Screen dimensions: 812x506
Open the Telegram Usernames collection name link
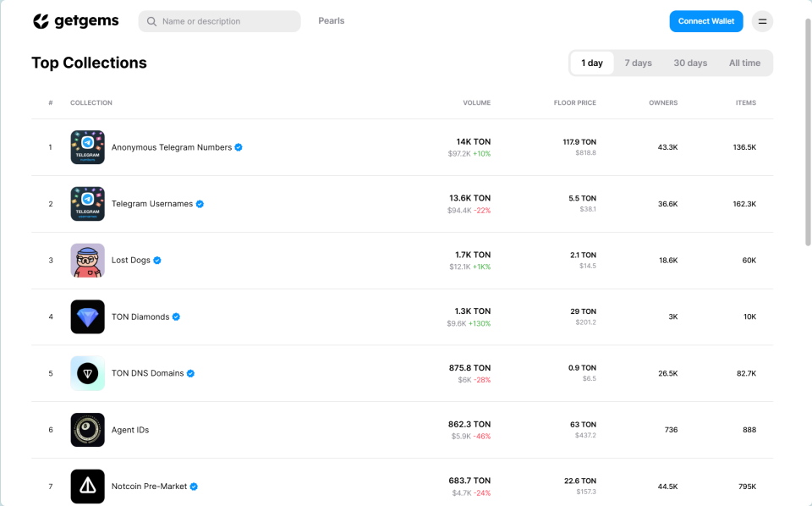click(152, 204)
